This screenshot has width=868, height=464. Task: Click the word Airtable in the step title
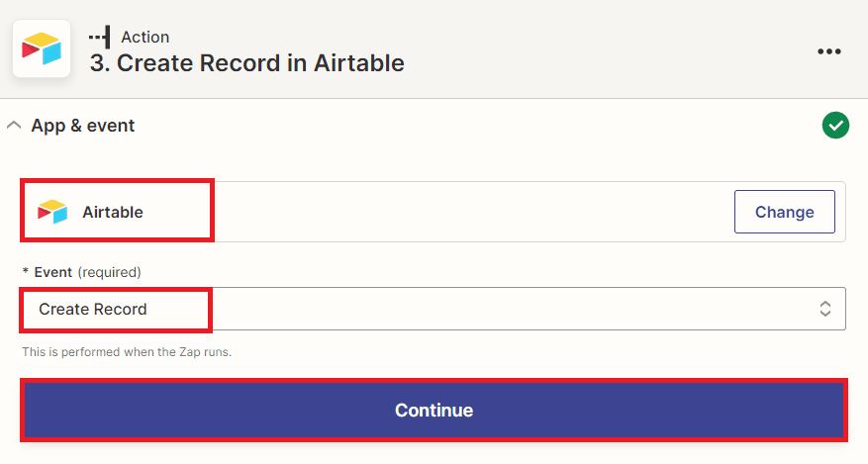tap(359, 63)
